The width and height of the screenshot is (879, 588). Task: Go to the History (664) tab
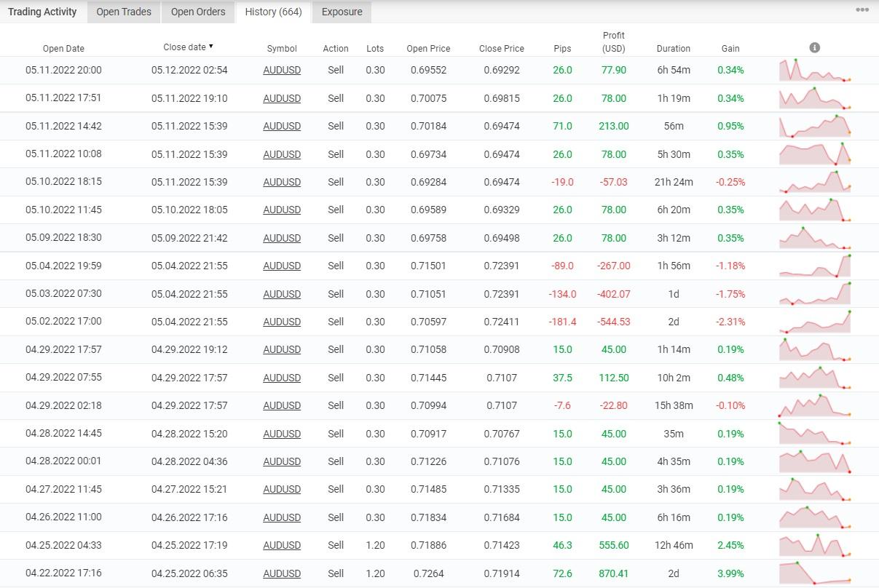273,12
